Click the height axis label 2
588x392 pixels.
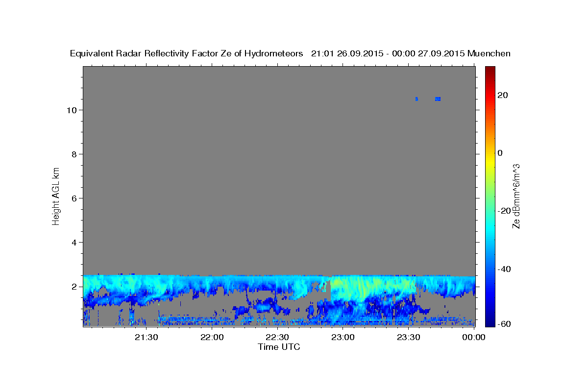coord(74,287)
